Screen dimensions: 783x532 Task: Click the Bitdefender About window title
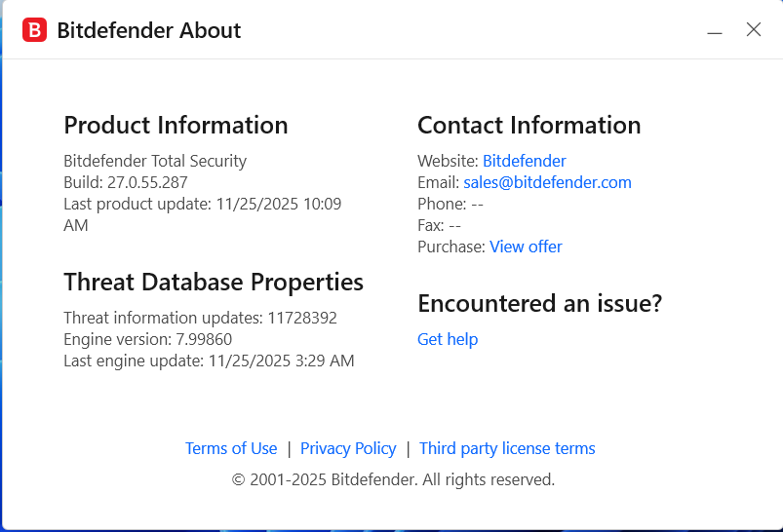point(149,30)
